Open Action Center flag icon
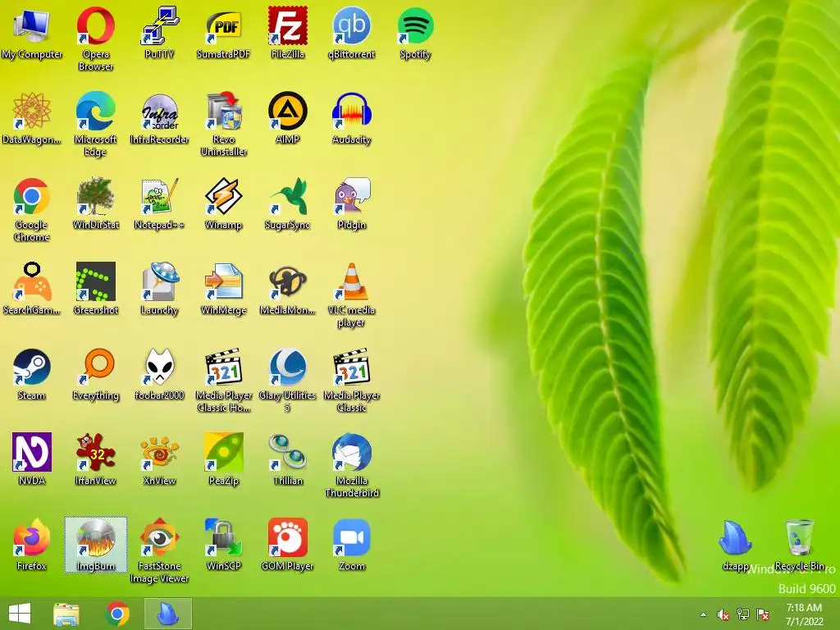 [763, 614]
